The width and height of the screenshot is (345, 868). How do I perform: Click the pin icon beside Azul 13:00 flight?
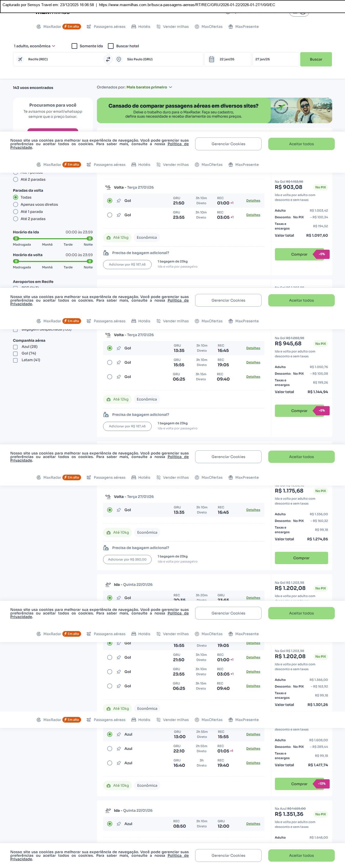[119, 735]
